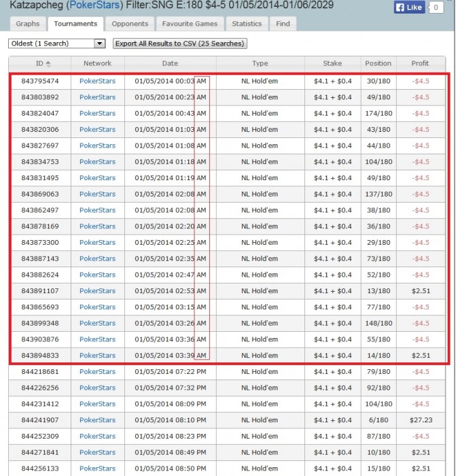Open PokerStars link for tournament 844271841

[x=98, y=452]
